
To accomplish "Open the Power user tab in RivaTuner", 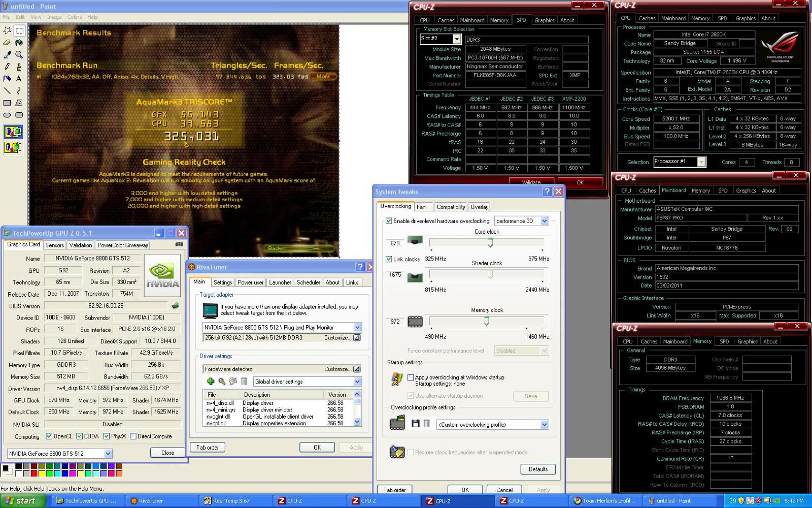I will click(251, 282).
